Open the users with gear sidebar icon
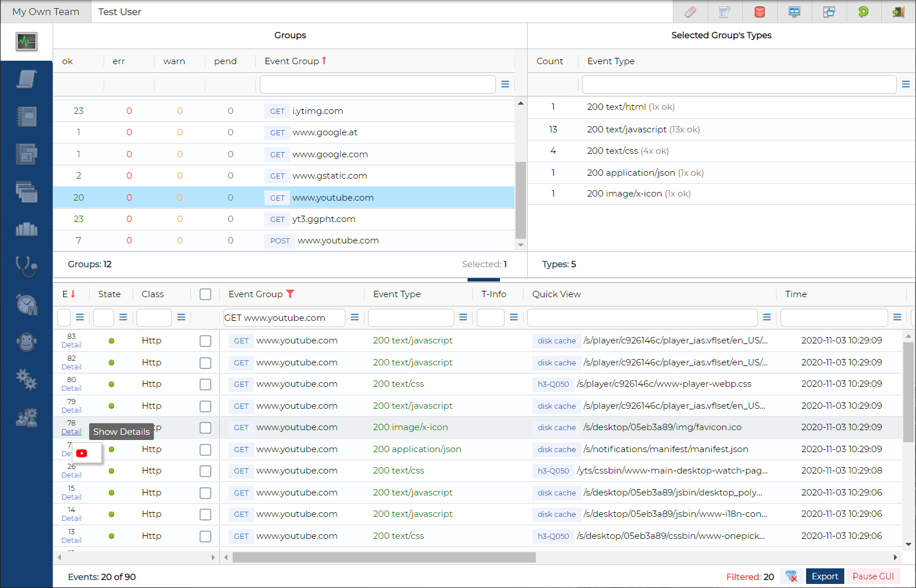916x588 pixels. pos(27,417)
